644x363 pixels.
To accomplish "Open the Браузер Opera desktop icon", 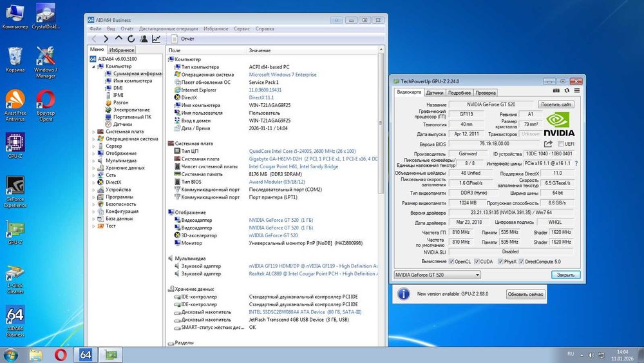I will point(46,105).
